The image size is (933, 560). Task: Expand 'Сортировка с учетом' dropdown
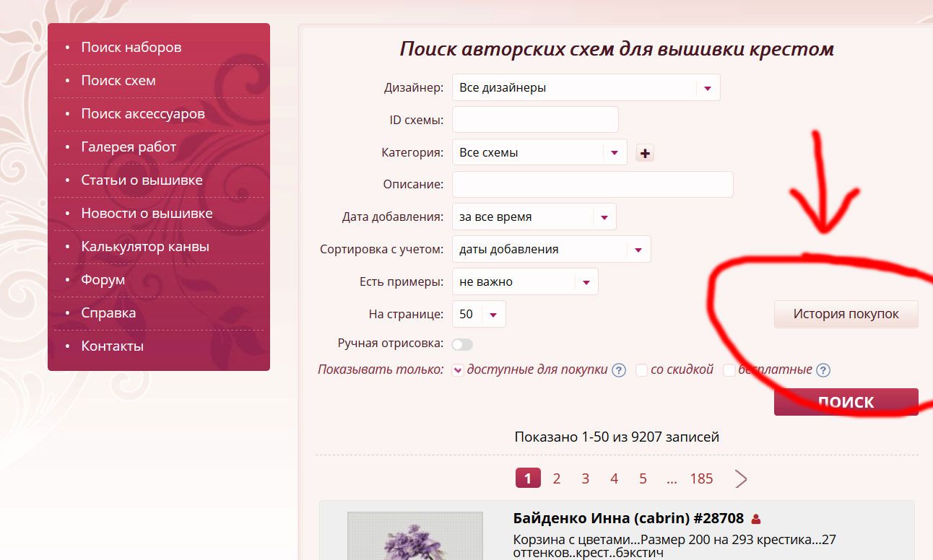point(551,250)
